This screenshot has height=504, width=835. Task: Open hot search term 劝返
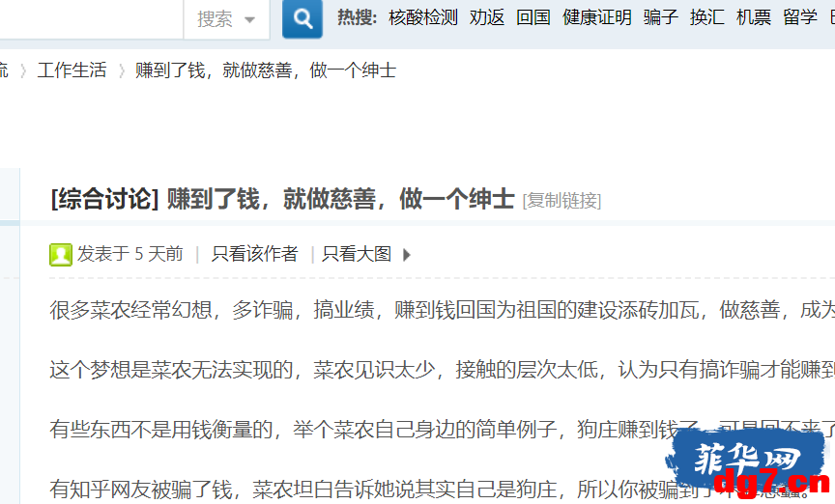[487, 17]
